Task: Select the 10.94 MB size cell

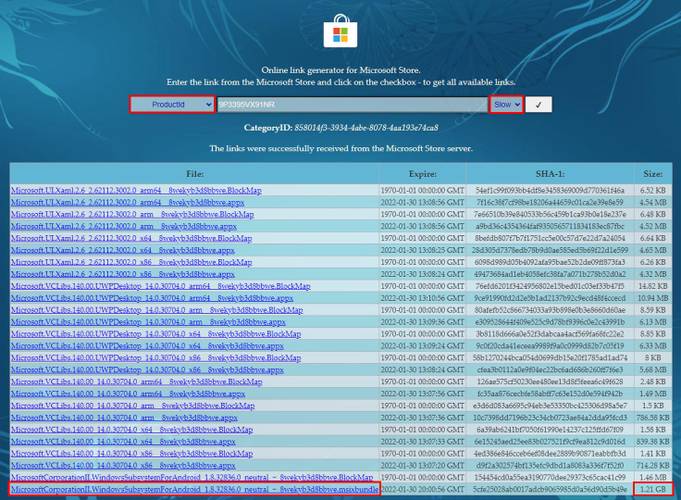Action: [x=653, y=298]
